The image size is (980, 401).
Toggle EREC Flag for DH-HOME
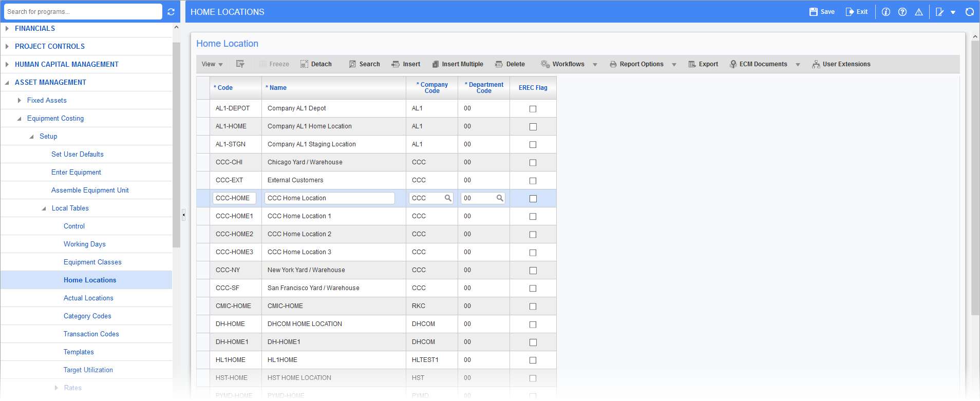pos(533,324)
